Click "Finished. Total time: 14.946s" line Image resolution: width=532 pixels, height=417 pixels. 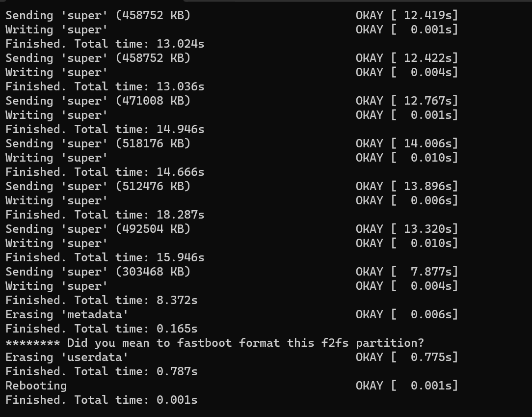click(105, 129)
